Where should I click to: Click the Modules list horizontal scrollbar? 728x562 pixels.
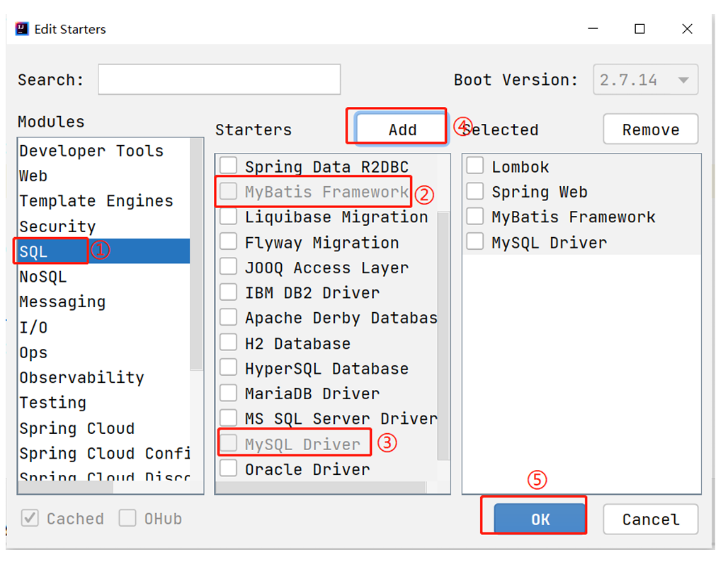(x=65, y=487)
